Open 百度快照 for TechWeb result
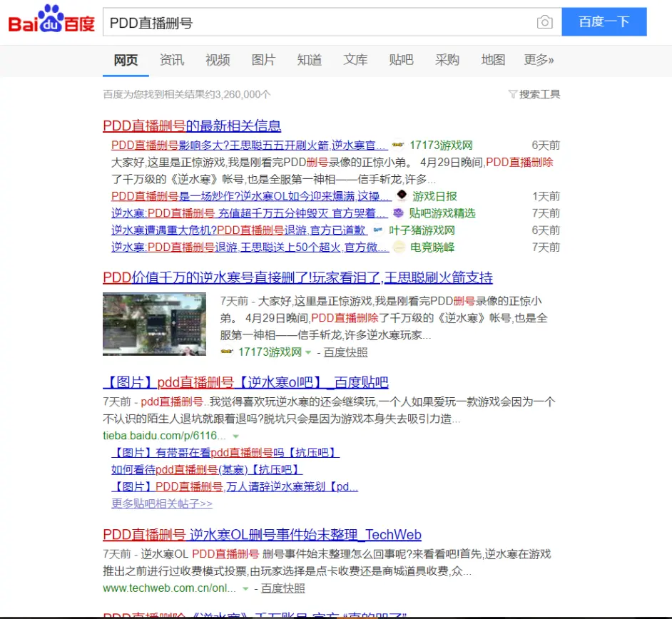 (283, 588)
